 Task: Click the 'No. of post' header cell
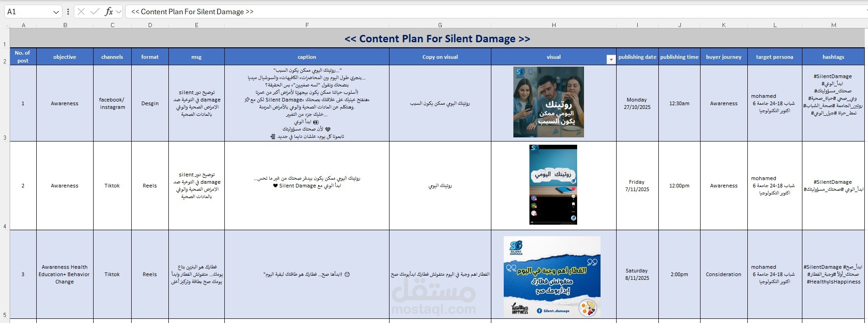pos(23,57)
